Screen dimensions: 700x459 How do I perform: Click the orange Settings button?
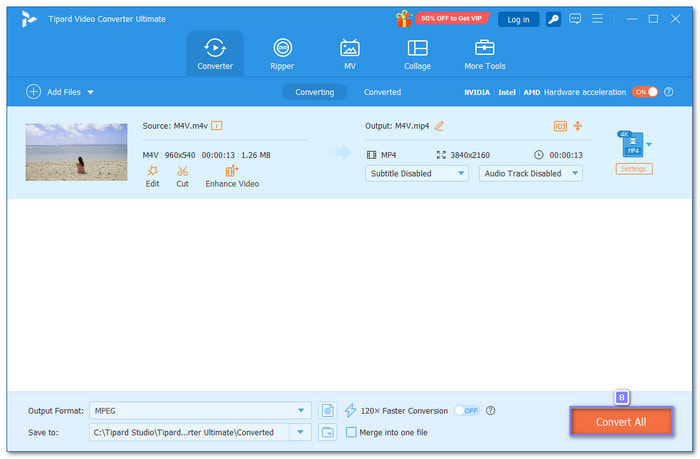coord(634,169)
